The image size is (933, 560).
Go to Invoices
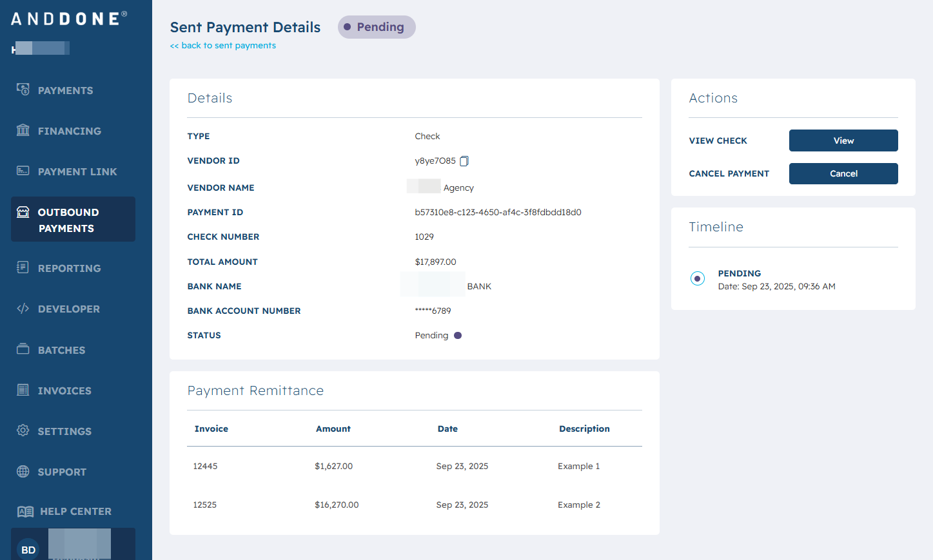pos(64,391)
